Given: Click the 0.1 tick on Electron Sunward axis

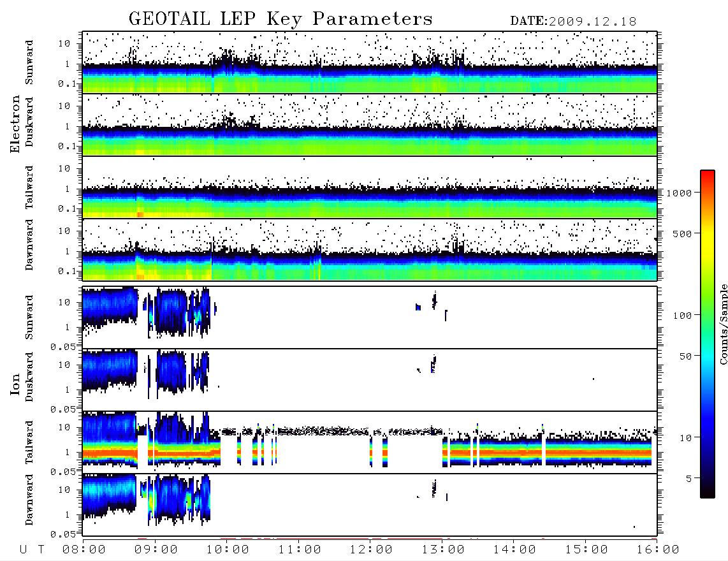Looking at the screenshot, I should coord(67,84).
